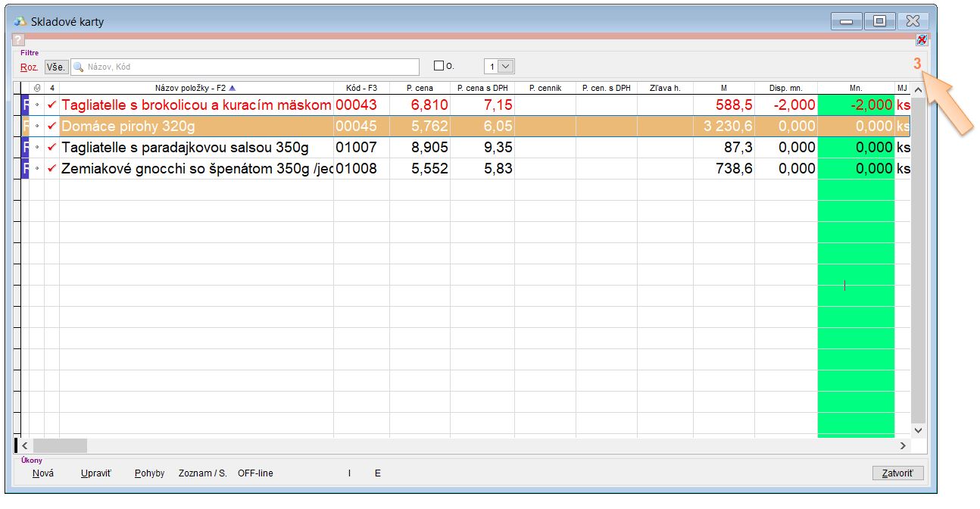
Task: Toggle the 'O.' checkbox in filters
Action: tap(439, 66)
